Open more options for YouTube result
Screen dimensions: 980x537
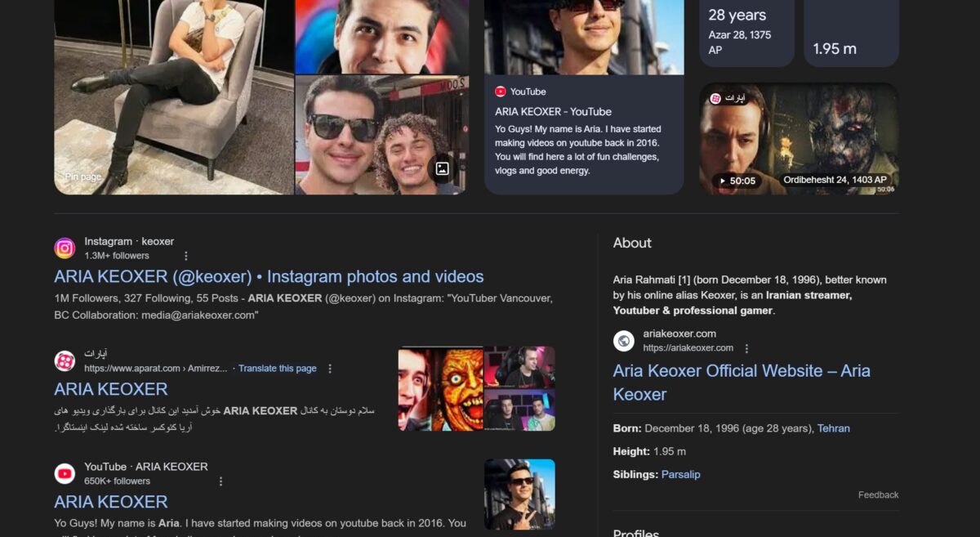tap(220, 481)
